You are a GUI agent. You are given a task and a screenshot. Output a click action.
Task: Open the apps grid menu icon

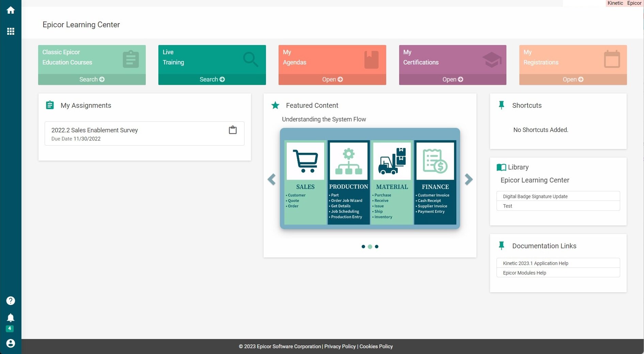pos(11,31)
